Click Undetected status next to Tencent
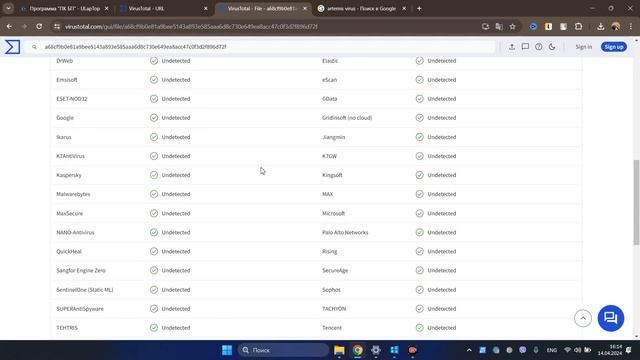This screenshot has height=360, width=640. click(442, 328)
